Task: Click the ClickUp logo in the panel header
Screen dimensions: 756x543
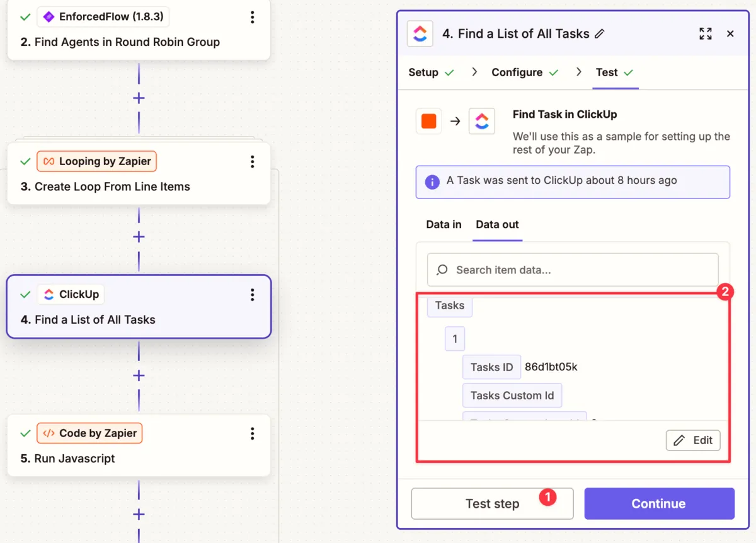Action: coord(420,33)
